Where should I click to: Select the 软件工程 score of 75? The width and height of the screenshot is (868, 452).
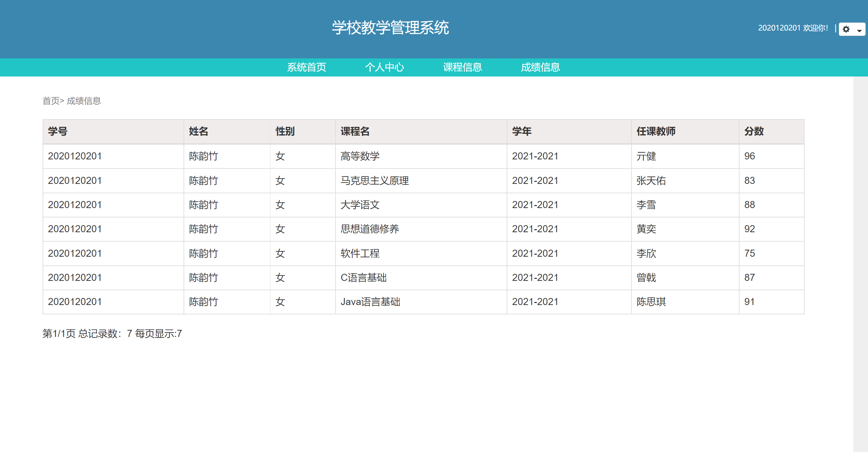tap(749, 253)
